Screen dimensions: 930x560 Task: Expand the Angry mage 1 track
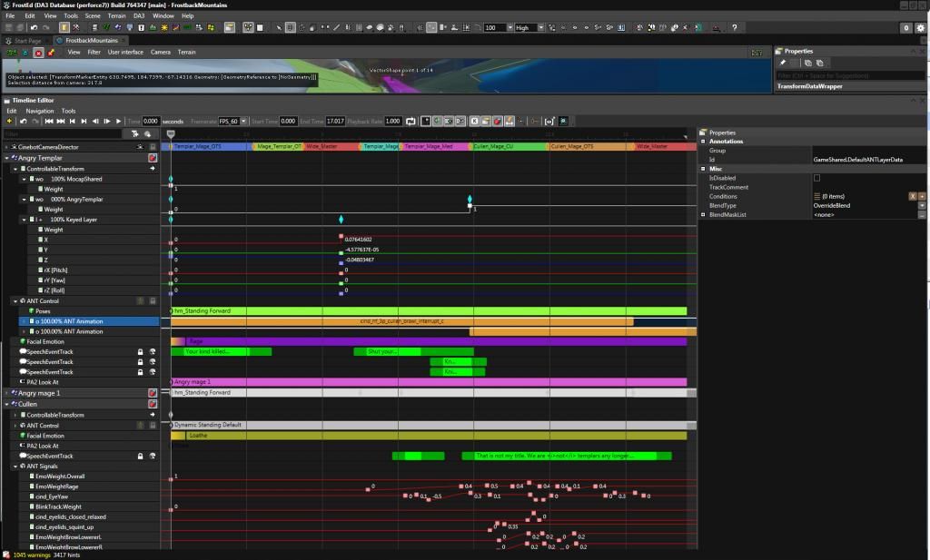coord(6,393)
